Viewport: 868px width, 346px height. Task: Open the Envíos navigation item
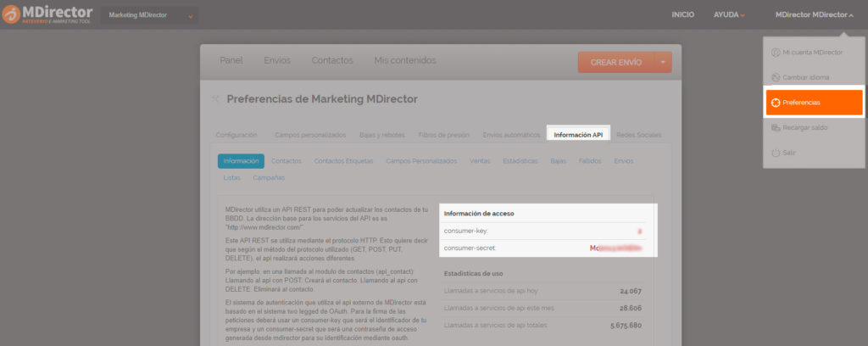[x=277, y=60]
